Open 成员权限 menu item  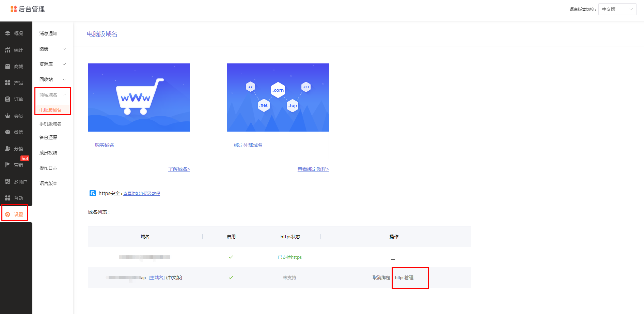[x=48, y=153]
